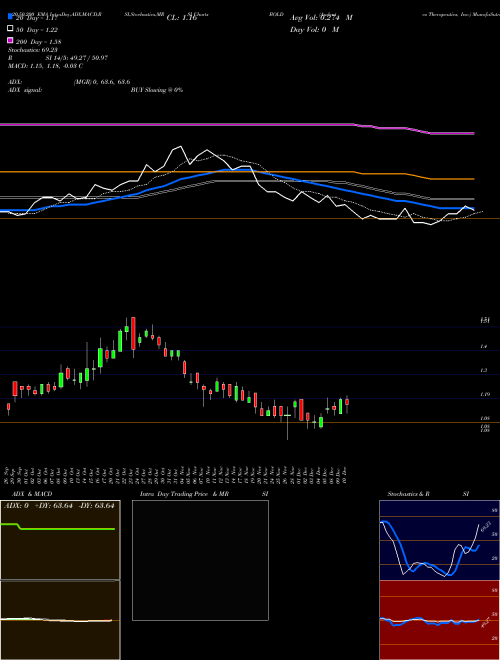Click the 'CL: 1.16' closing price label
The height and width of the screenshot is (660, 500).
(x=181, y=18)
